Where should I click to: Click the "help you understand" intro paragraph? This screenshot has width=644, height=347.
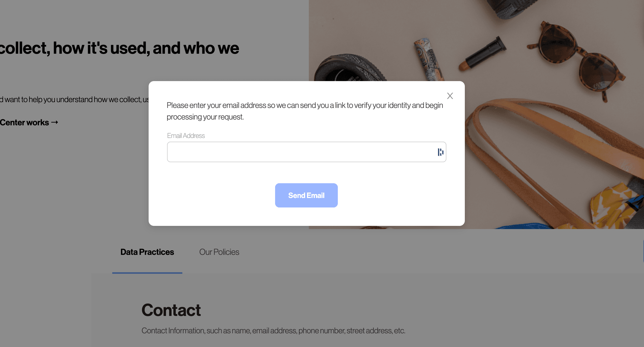coord(74,99)
